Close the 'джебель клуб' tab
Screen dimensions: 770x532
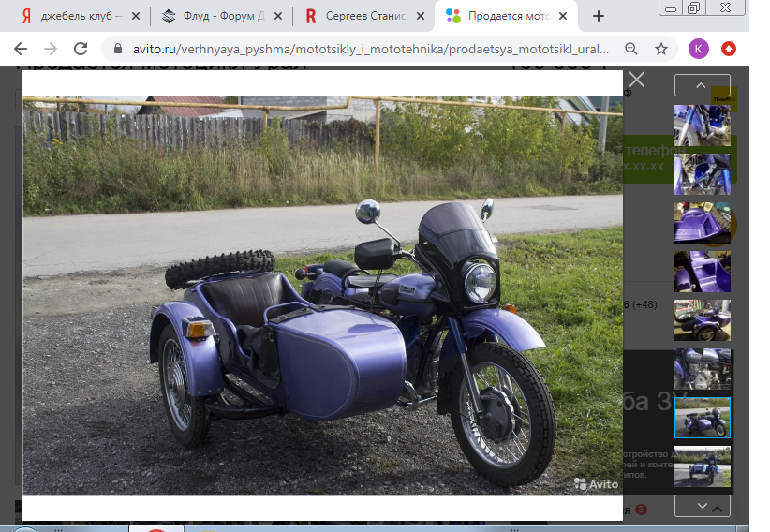pyautogui.click(x=136, y=16)
